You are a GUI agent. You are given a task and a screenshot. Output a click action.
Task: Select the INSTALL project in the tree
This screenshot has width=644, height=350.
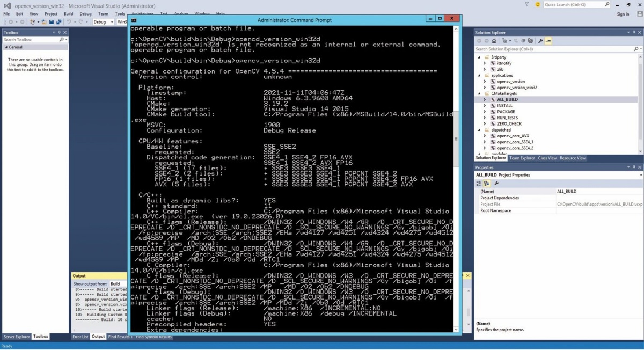point(504,106)
